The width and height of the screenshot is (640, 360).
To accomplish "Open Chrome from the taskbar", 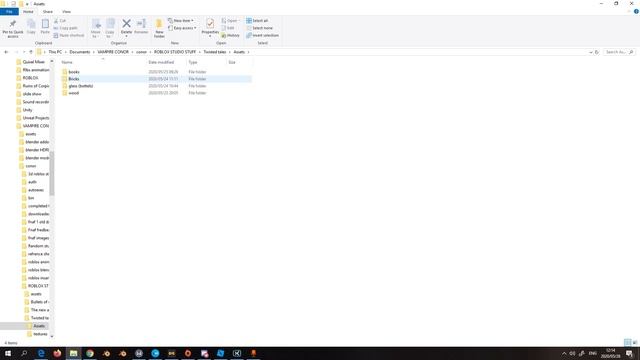I will (90, 353).
